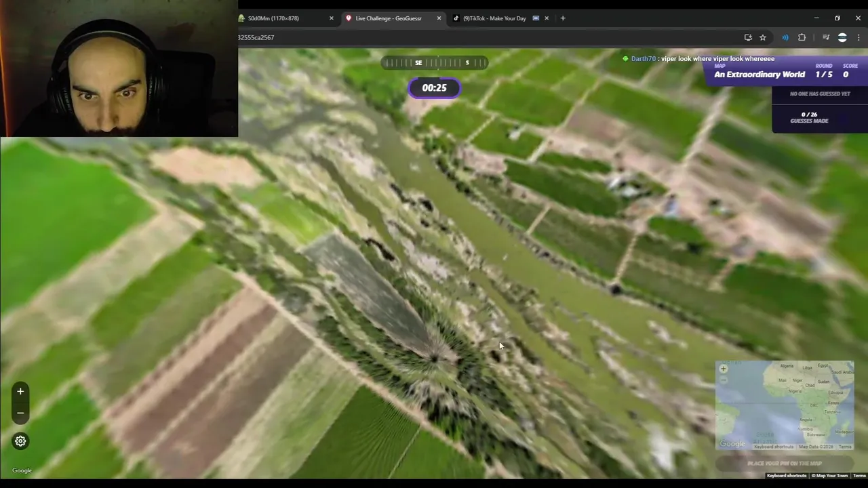
Task: Click the TikTok tab picture-in-picture indicator
Action: click(536, 18)
